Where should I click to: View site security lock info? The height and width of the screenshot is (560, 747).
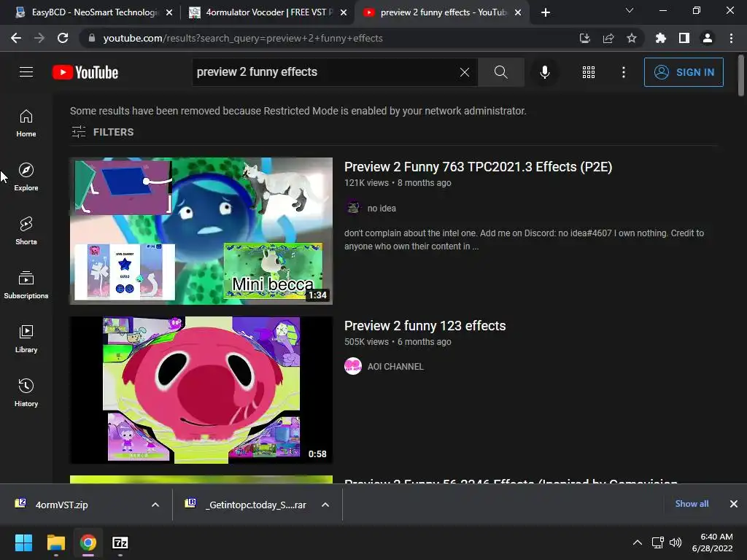coord(92,38)
